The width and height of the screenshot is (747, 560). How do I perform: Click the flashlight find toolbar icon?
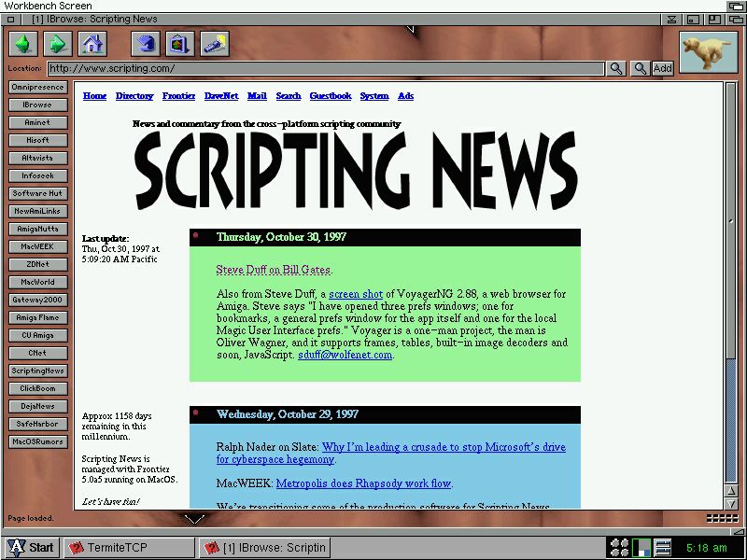coord(214,43)
